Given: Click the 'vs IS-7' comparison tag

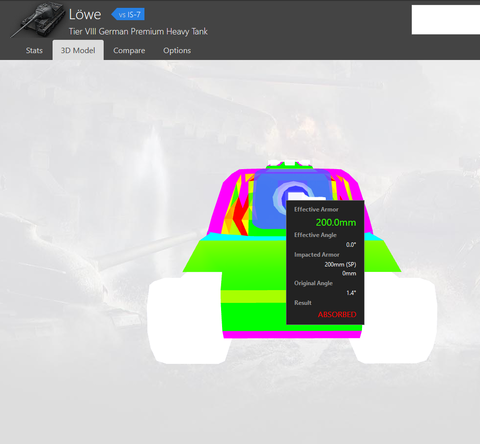Looking at the screenshot, I should coord(128,14).
